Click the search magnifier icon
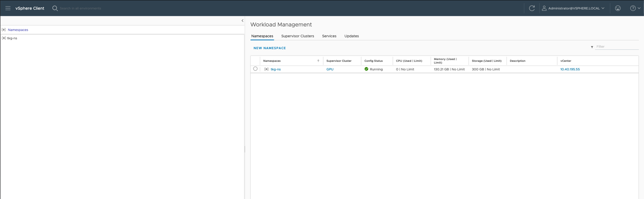The height and width of the screenshot is (199, 644). [x=55, y=8]
